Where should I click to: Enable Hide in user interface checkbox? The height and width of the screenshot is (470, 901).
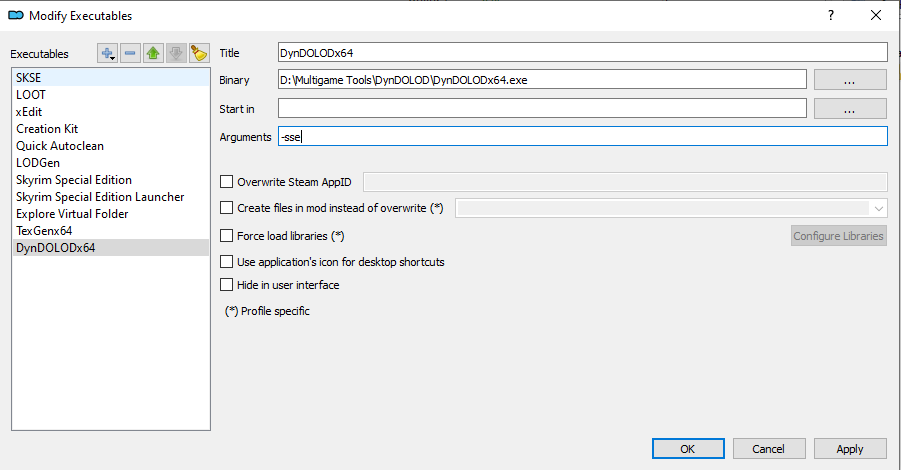[x=226, y=285]
